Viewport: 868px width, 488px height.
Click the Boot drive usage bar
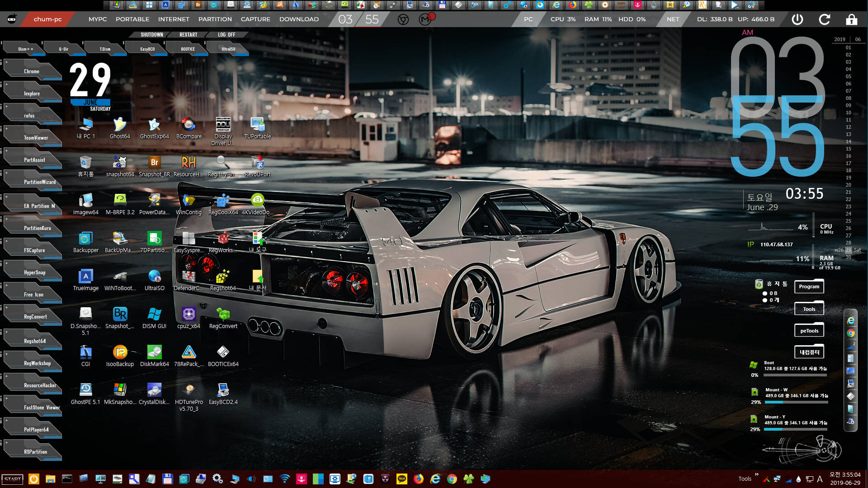[796, 375]
